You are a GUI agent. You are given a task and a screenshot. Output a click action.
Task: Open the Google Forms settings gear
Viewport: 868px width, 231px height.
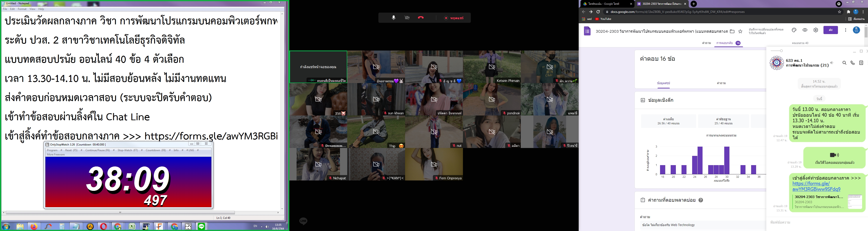[816, 30]
